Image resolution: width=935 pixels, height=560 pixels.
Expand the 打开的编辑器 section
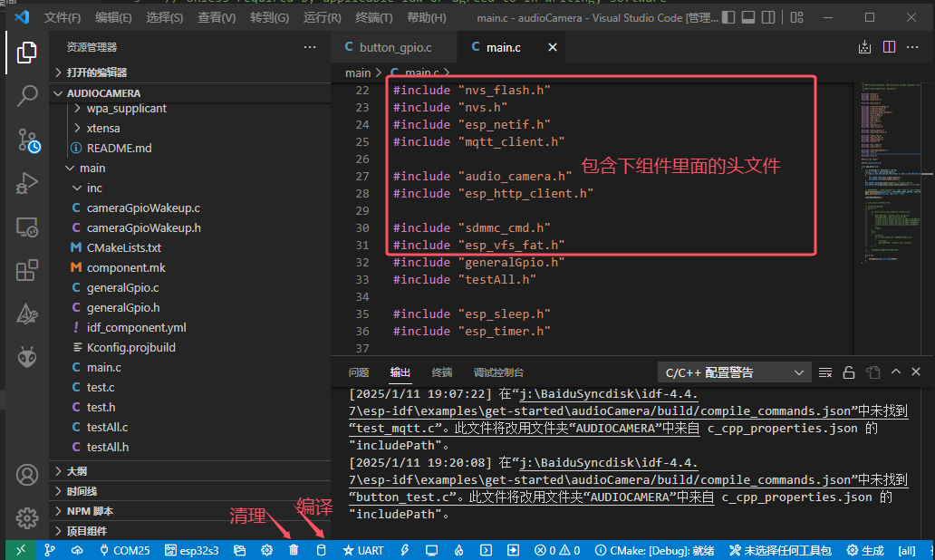click(189, 72)
